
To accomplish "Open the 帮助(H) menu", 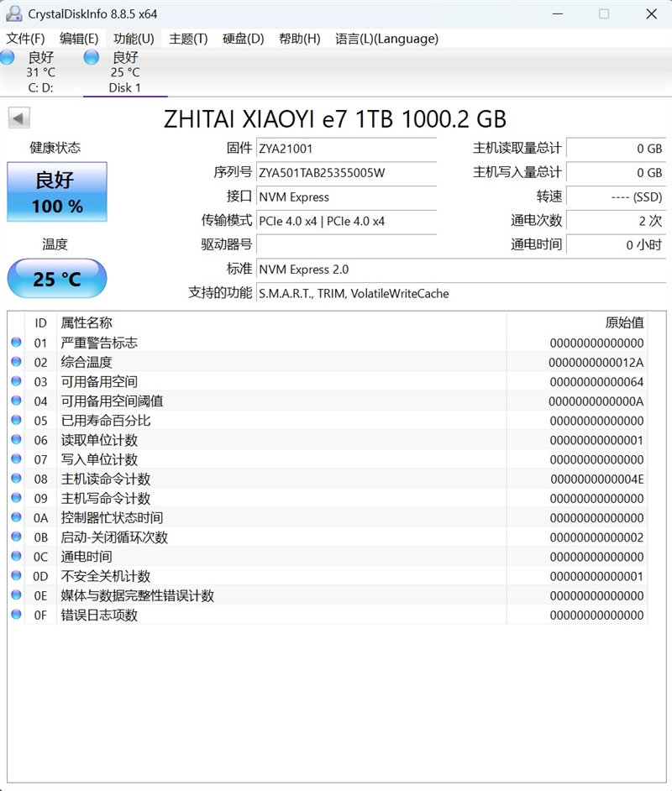I will [299, 39].
